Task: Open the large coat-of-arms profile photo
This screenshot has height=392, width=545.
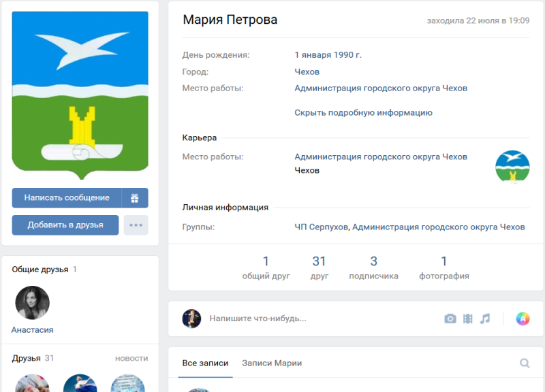Action: 80,95
